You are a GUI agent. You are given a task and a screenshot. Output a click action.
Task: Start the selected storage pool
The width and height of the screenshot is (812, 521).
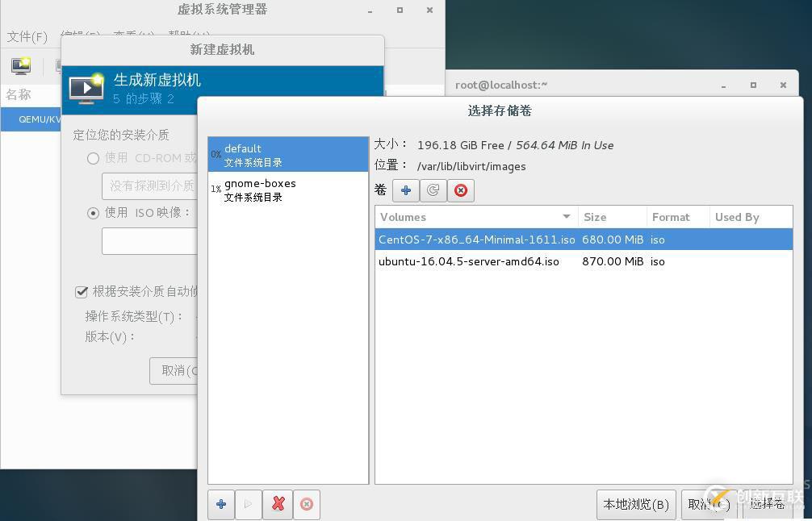tap(248, 504)
